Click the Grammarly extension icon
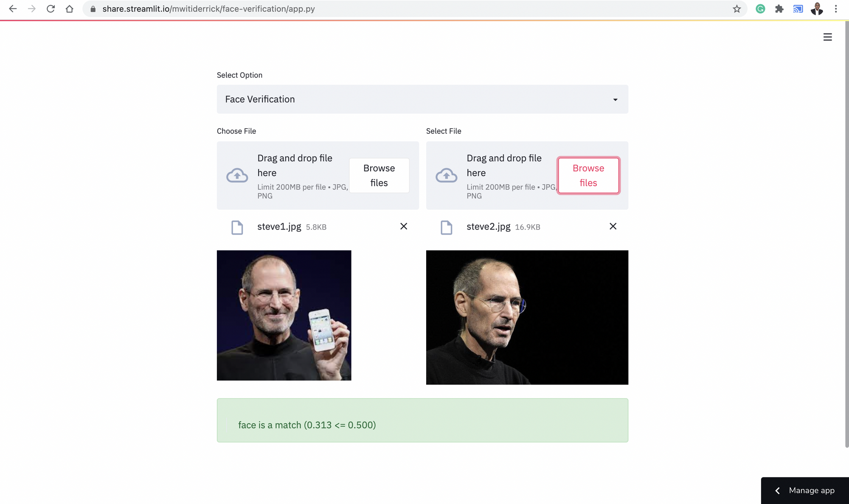Screen dimensions: 849x504 point(760,9)
